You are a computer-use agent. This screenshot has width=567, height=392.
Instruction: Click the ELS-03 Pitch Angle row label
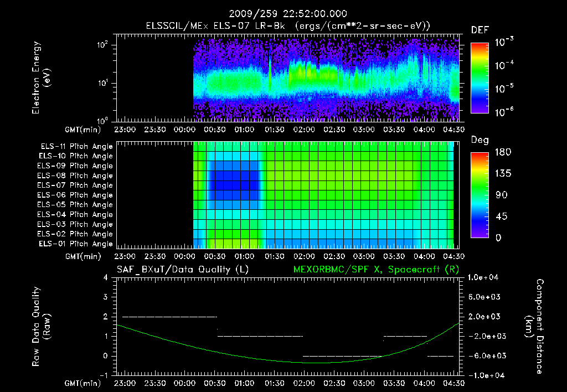click(x=75, y=224)
